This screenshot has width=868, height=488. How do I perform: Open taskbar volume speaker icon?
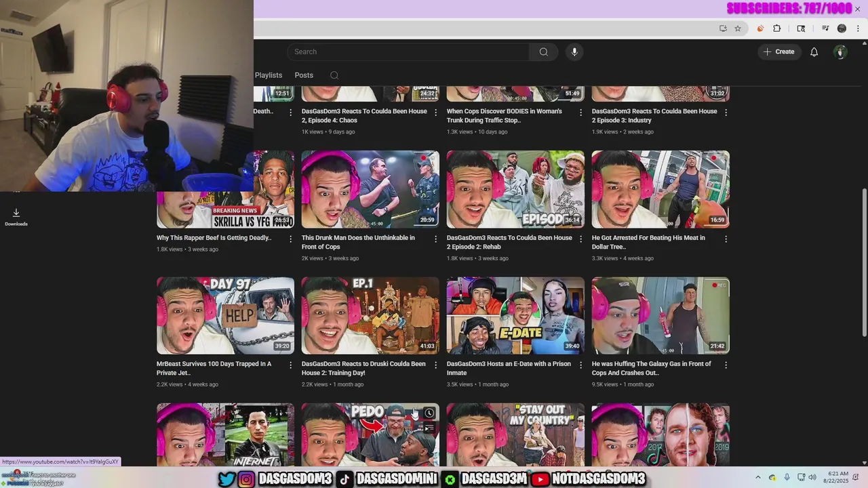[x=812, y=478]
